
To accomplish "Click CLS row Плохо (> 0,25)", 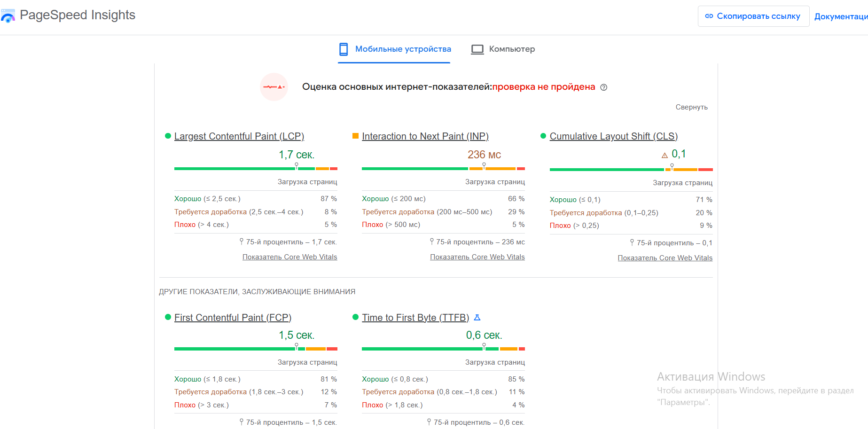I will click(x=631, y=226).
